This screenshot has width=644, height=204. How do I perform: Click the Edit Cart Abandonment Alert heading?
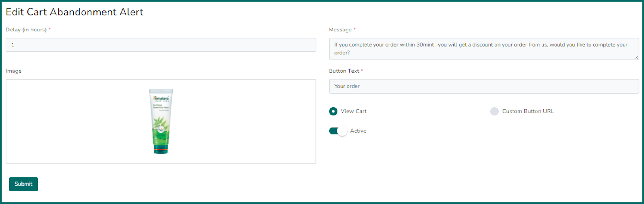coord(74,12)
